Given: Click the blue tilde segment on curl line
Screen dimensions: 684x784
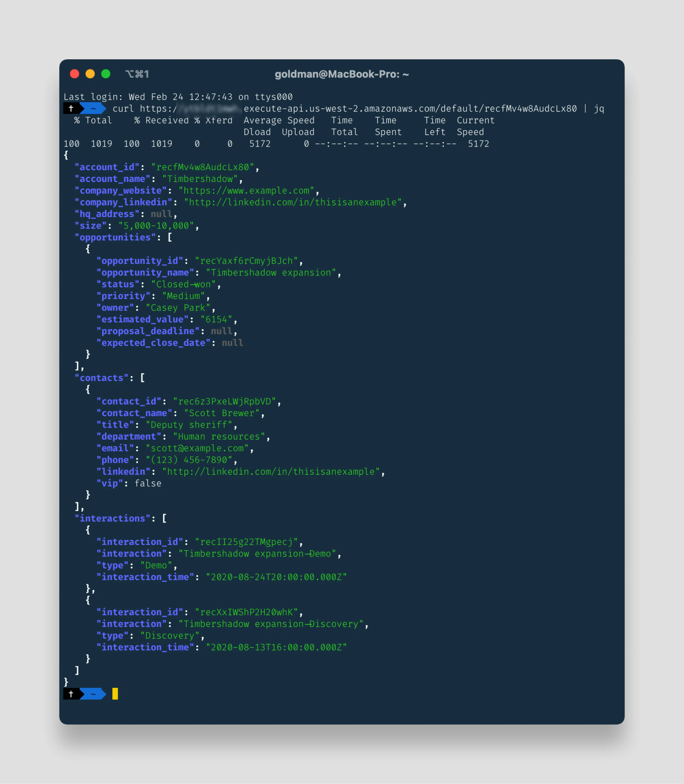Looking at the screenshot, I should pos(93,108).
